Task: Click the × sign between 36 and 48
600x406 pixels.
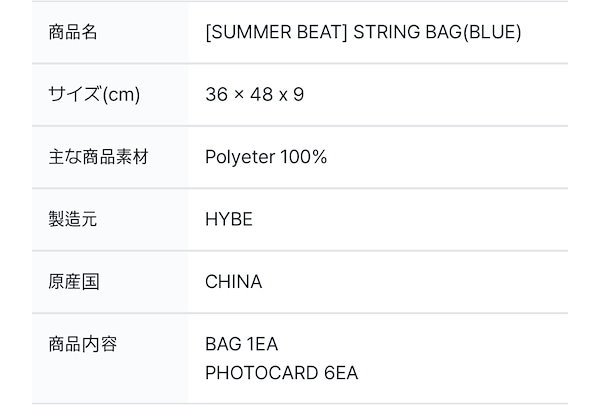Action: tap(238, 95)
